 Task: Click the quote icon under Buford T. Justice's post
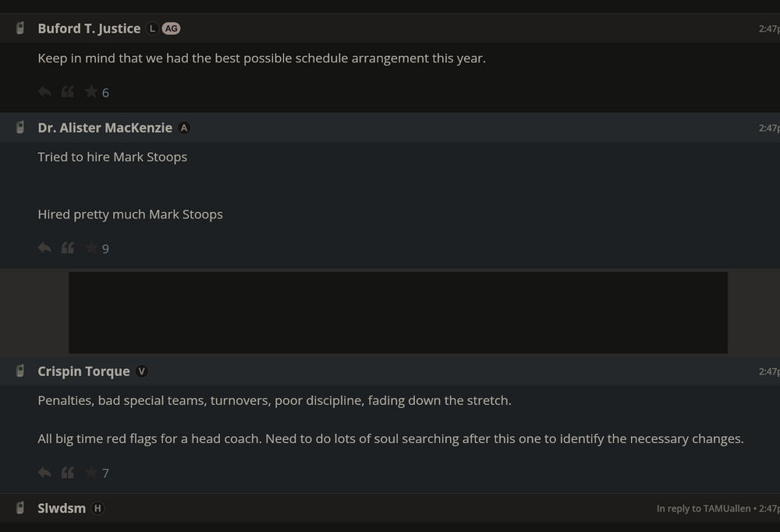[x=67, y=91]
